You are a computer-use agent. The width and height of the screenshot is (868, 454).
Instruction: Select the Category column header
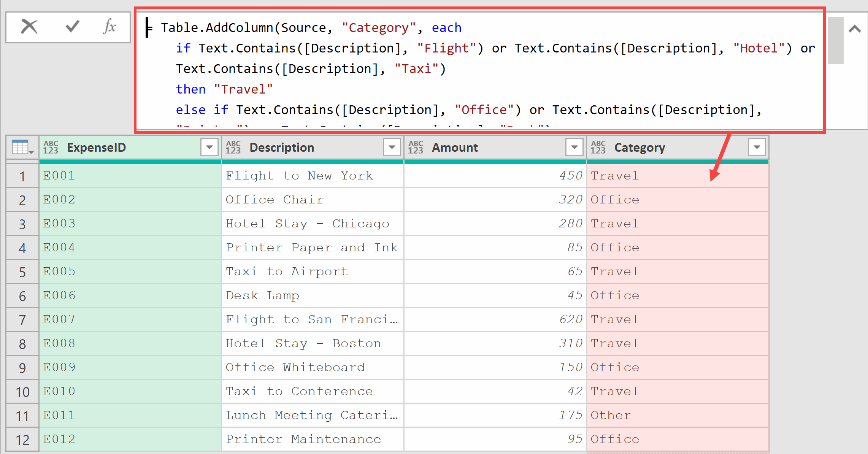(x=639, y=148)
